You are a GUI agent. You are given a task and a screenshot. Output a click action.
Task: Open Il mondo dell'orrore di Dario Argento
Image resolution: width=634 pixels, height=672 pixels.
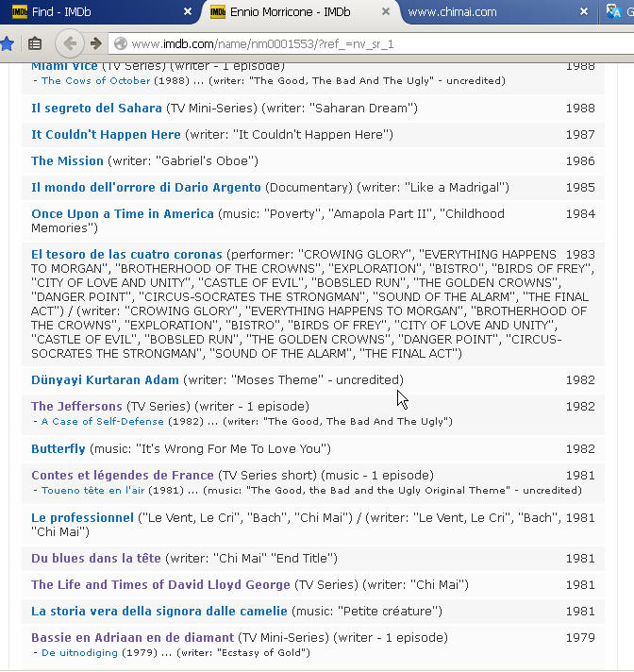pos(145,187)
